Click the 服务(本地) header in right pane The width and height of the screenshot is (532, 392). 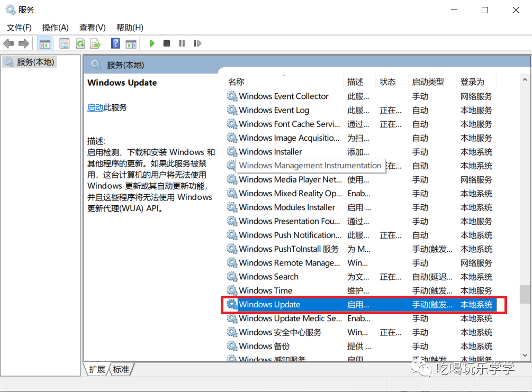(125, 65)
